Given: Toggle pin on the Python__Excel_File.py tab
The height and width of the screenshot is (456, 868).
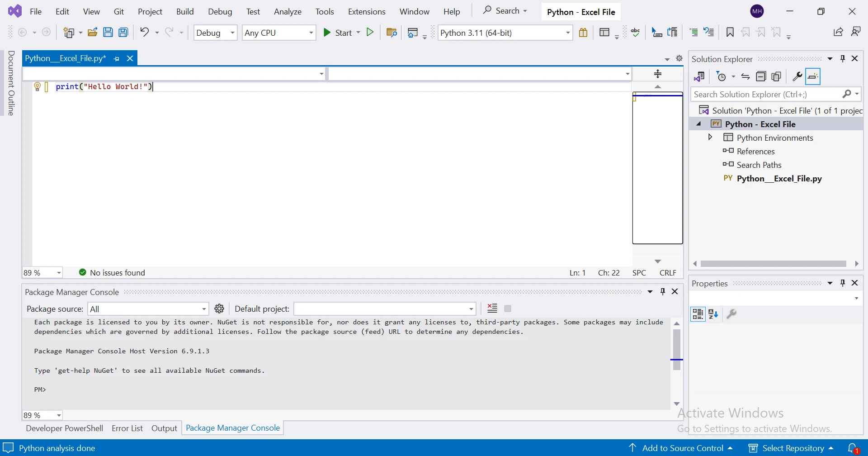Looking at the screenshot, I should click(117, 58).
